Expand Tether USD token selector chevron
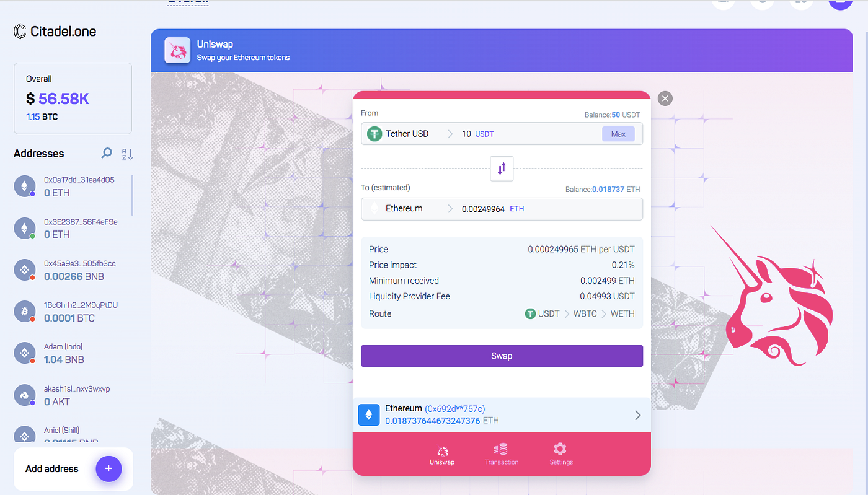868x495 pixels. point(450,134)
